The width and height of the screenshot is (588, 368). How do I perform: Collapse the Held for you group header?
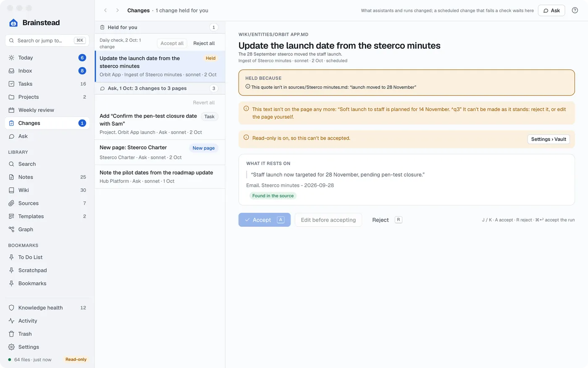[x=160, y=27]
